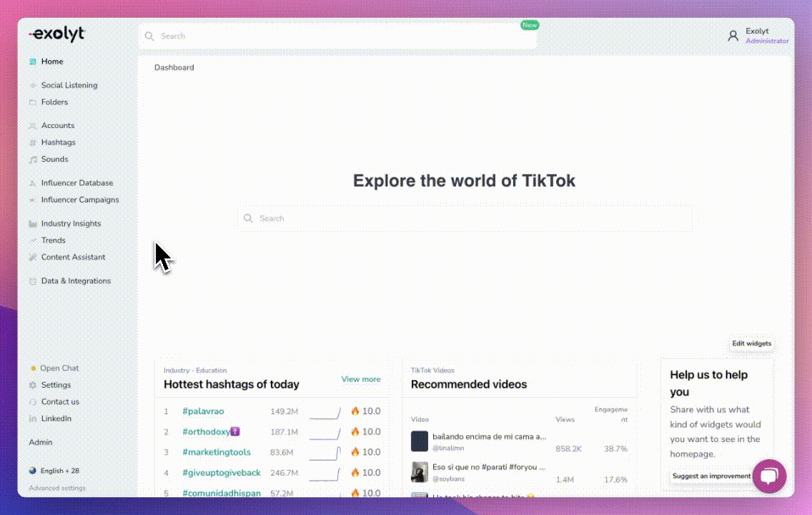Click the Dashboard breadcrumb
Viewport: 812px width, 515px height.
[x=174, y=67]
